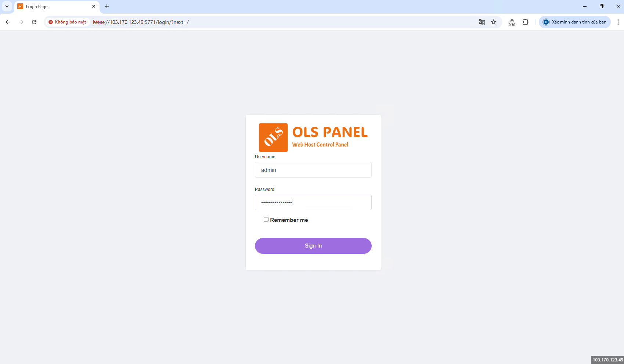Open 'Xác minh danh tính của bạn' profile chip
The image size is (624, 364).
coord(575,22)
